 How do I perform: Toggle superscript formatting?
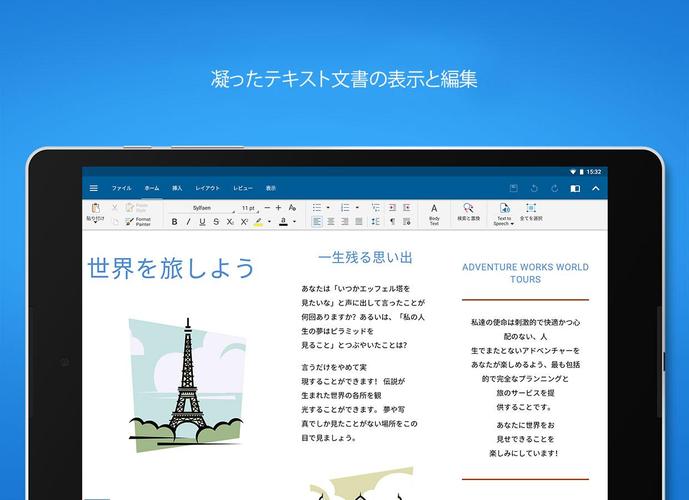[x=244, y=222]
